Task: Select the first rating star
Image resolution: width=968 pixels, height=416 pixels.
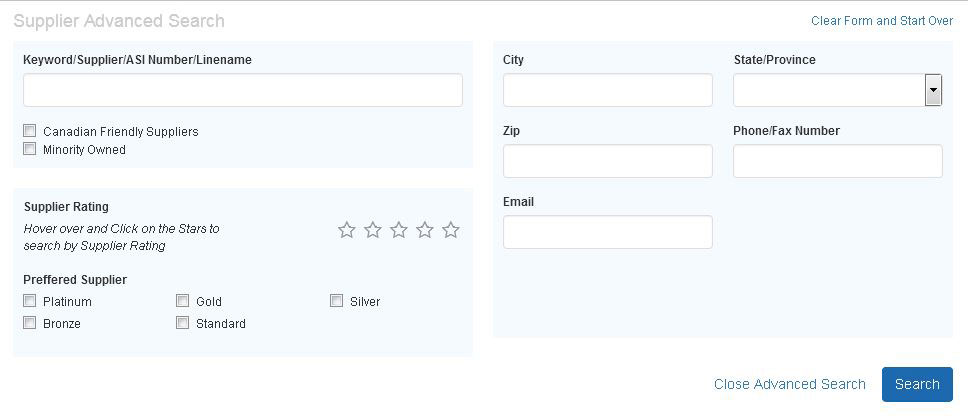Action: click(x=346, y=230)
